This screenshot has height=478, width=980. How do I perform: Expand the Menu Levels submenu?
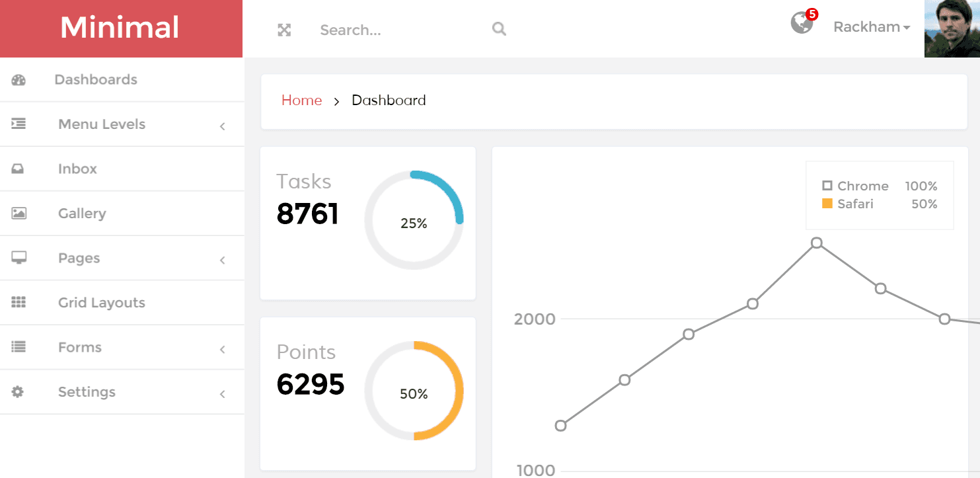pos(222,124)
